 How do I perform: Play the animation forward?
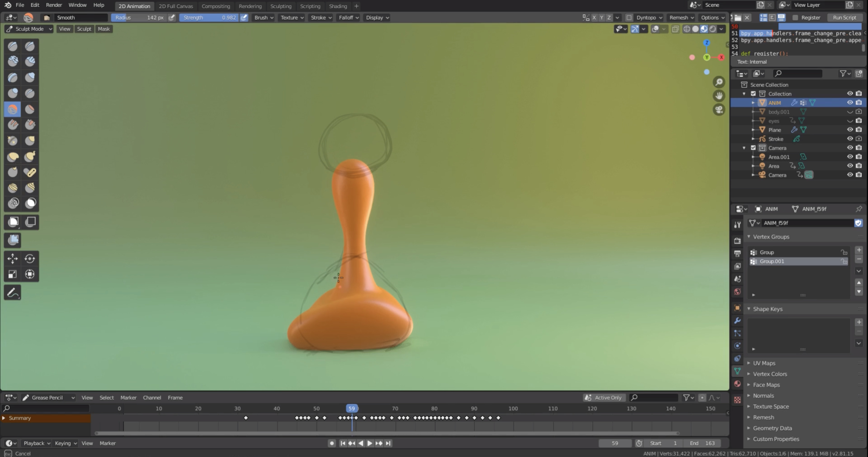pos(370,443)
